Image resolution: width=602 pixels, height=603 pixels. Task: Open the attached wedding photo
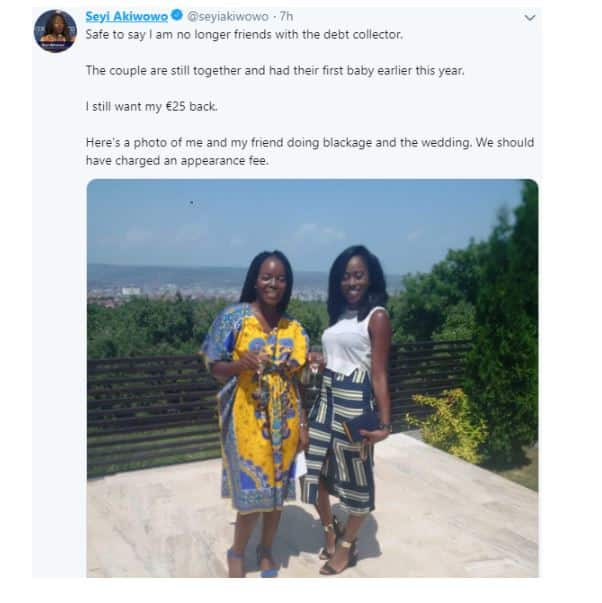[x=312, y=378]
